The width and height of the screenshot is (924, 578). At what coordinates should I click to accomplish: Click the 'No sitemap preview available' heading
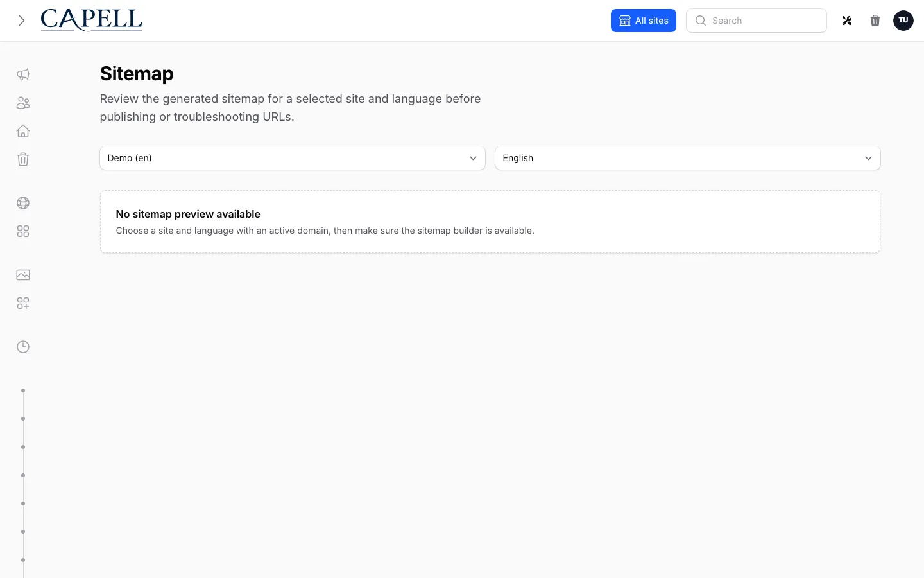pos(188,214)
